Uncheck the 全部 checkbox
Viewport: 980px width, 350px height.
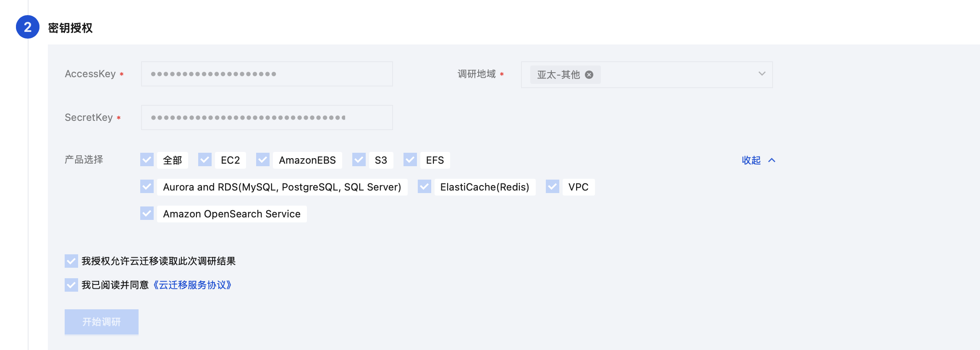pos(147,160)
